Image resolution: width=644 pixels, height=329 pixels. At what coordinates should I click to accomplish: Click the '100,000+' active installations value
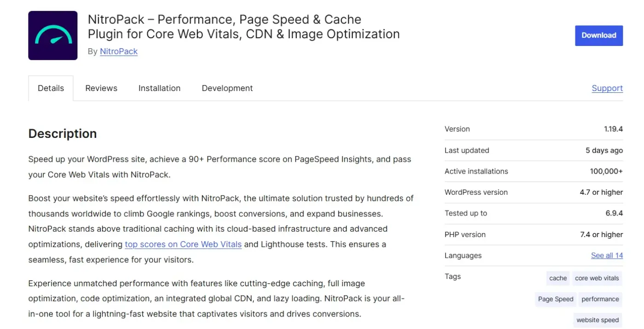606,171
